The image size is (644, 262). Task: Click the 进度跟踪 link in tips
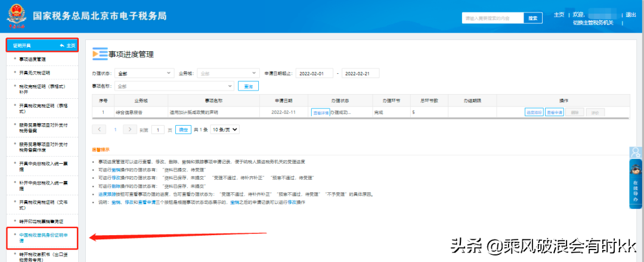[107, 194]
